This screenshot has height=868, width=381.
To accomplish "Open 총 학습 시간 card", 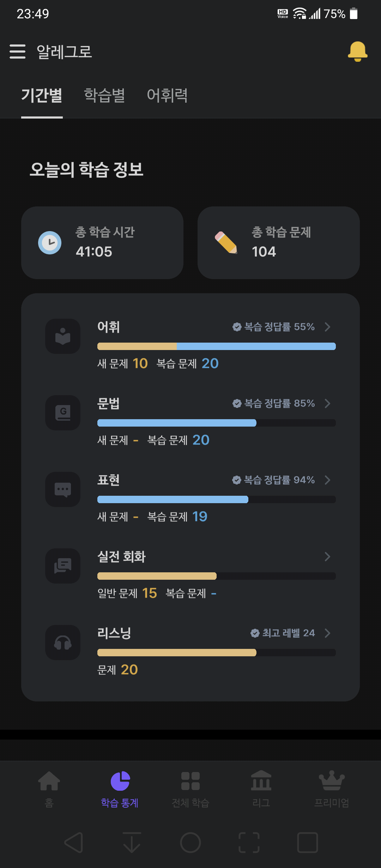I will tap(102, 243).
